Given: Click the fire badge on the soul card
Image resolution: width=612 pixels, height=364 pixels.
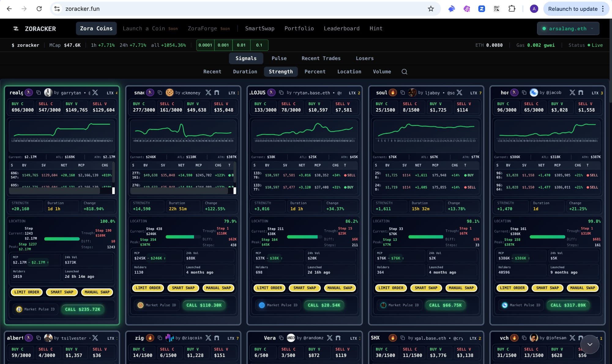Looking at the screenshot, I should [x=393, y=93].
